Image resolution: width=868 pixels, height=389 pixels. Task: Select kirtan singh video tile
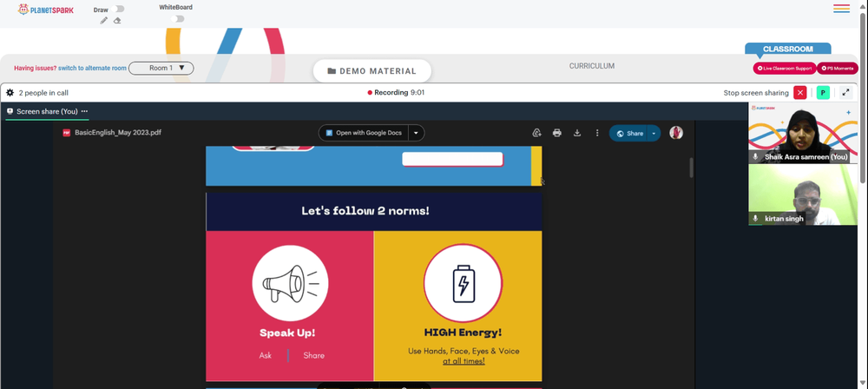tap(803, 195)
